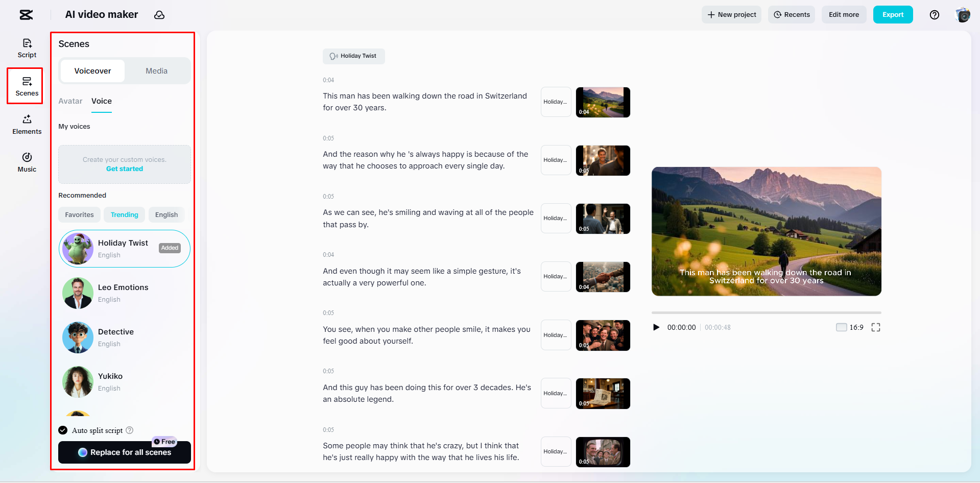Screen dimensions: 980x483
Task: Open the Recents list
Action: point(792,15)
